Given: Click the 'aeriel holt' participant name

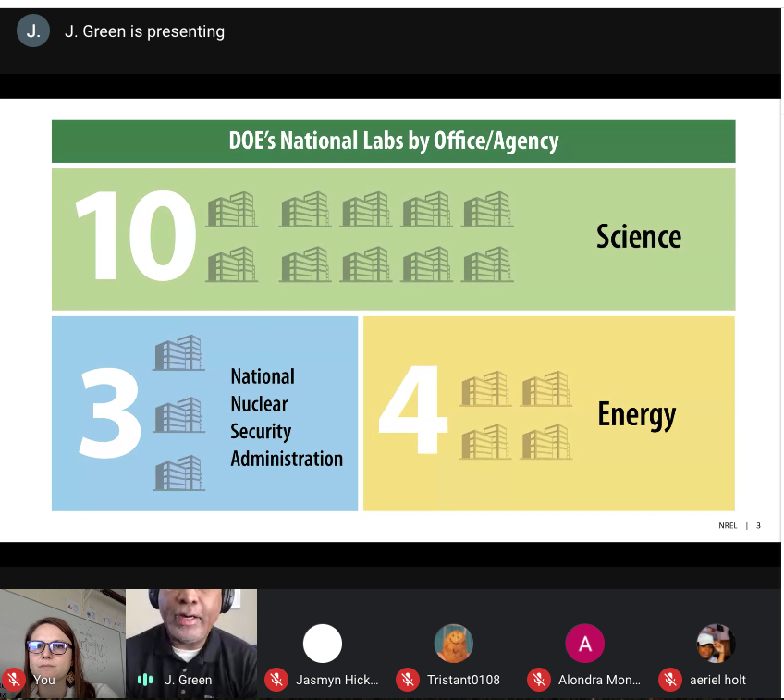Looking at the screenshot, I should [x=717, y=680].
